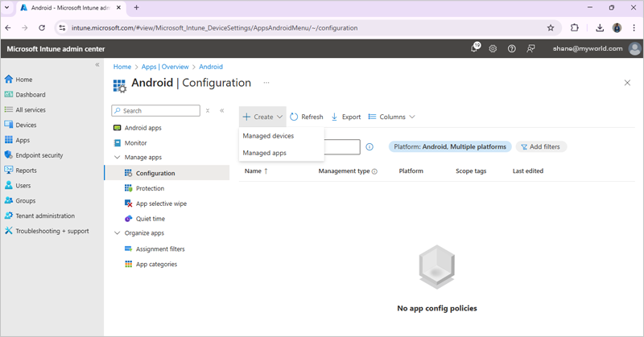Collapse the left navigation sidebar

97,64
